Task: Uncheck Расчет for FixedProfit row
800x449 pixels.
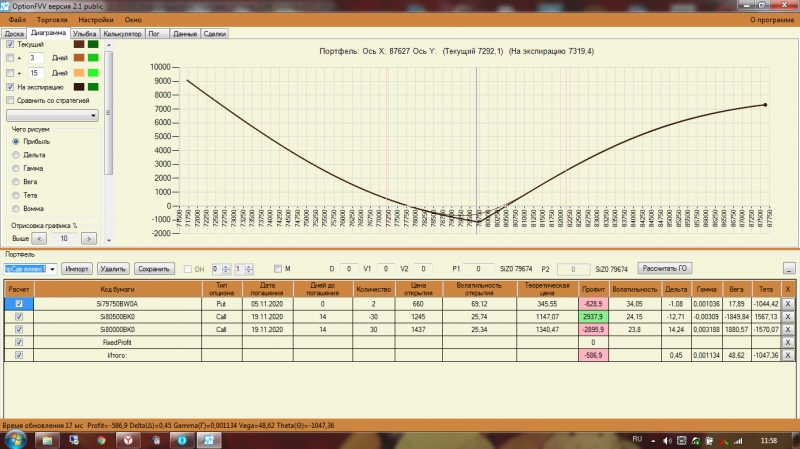Action: (x=19, y=342)
